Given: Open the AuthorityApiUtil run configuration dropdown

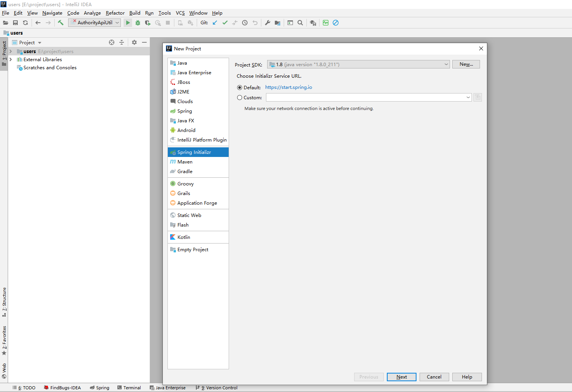Looking at the screenshot, I should (x=95, y=23).
